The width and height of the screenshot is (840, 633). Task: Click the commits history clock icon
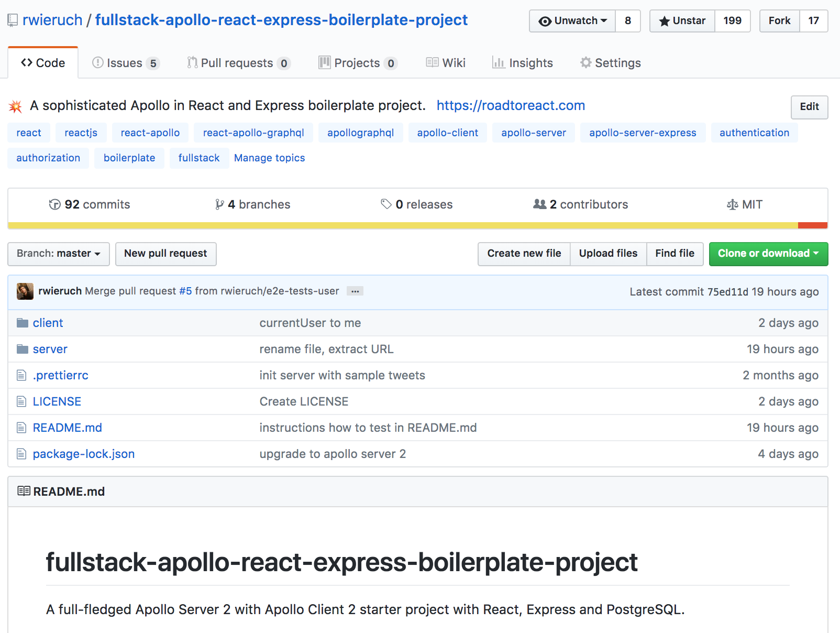54,204
